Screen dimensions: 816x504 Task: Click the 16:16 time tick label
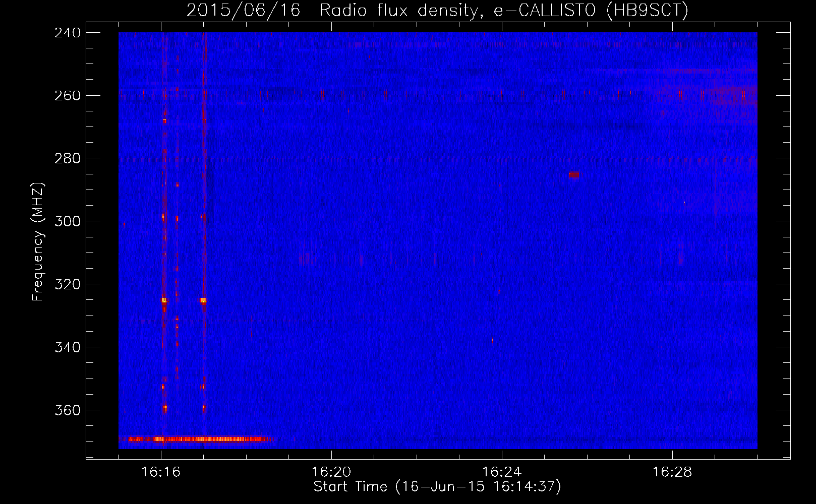pos(161,472)
